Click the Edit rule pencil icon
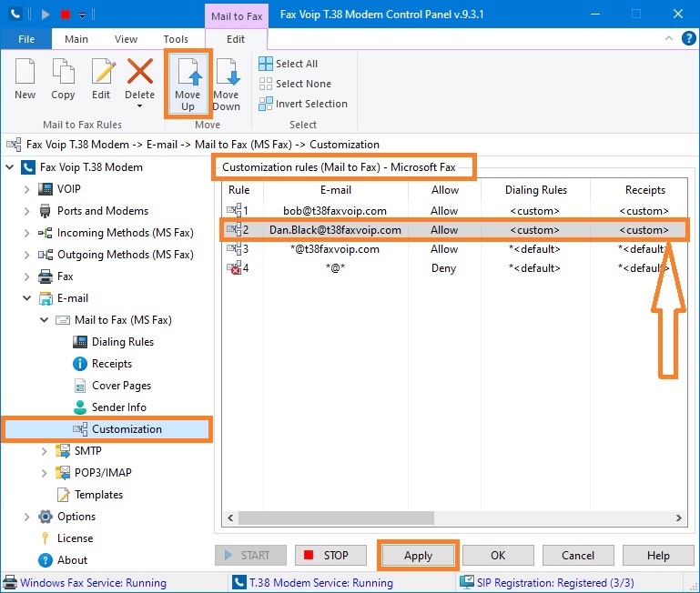 pyautogui.click(x=103, y=71)
